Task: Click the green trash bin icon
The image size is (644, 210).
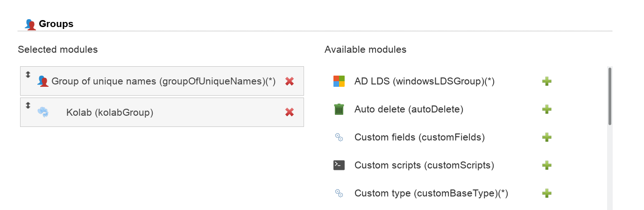Action: pos(339,109)
